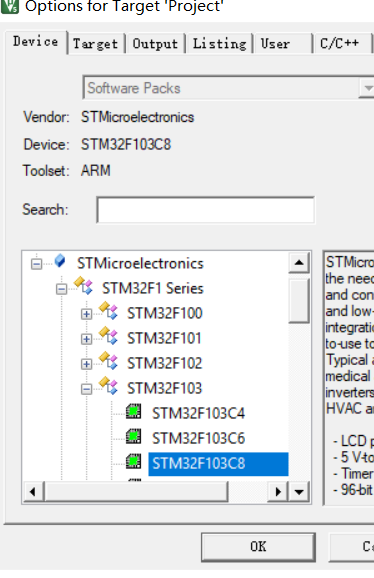This screenshot has width=374, height=578.
Task: Click the STM32F1 Series family icon
Action: 84,286
